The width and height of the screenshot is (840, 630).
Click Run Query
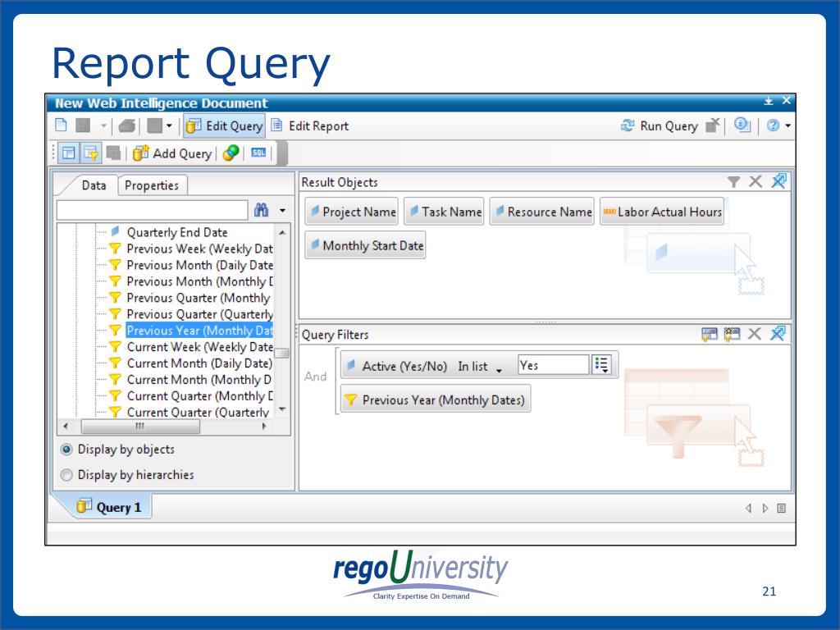point(659,126)
